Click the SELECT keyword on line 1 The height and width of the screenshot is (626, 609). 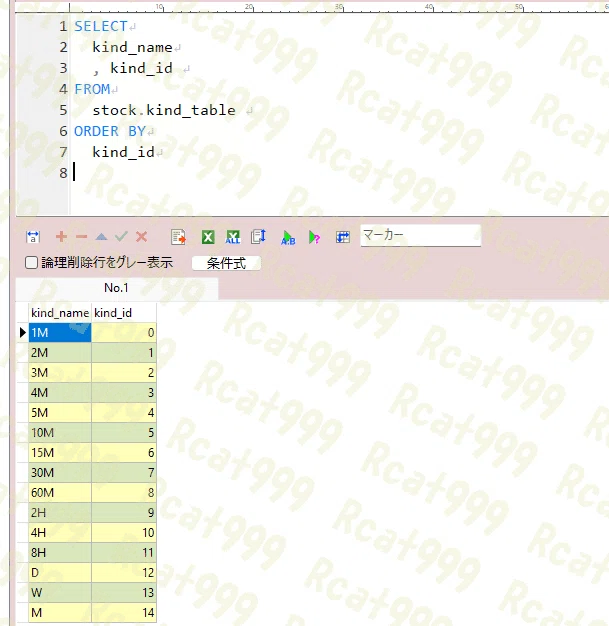pos(101,26)
